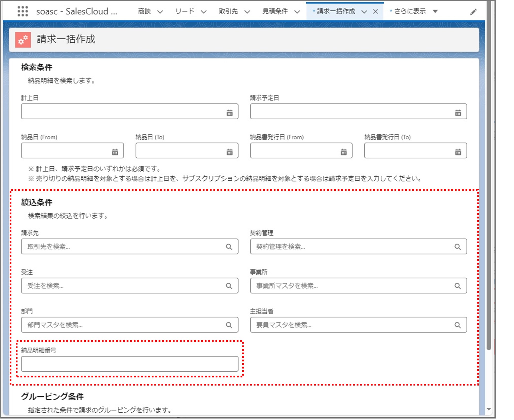Click search icon in 契約管理 lookup
Viewport: 514px width, 420px height.
pyautogui.click(x=457, y=247)
